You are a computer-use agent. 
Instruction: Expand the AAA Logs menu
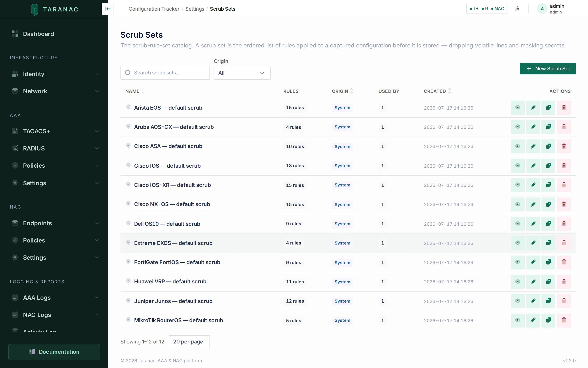[x=54, y=297]
